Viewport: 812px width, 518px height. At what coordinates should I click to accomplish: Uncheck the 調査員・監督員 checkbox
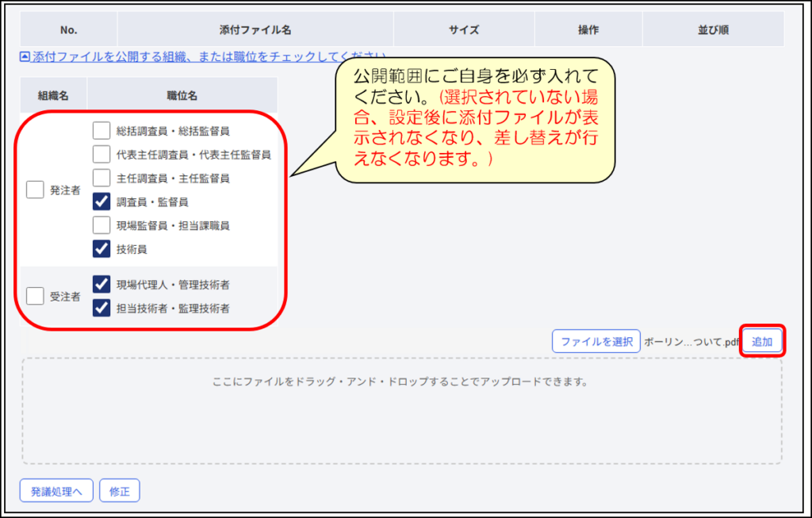[101, 201]
